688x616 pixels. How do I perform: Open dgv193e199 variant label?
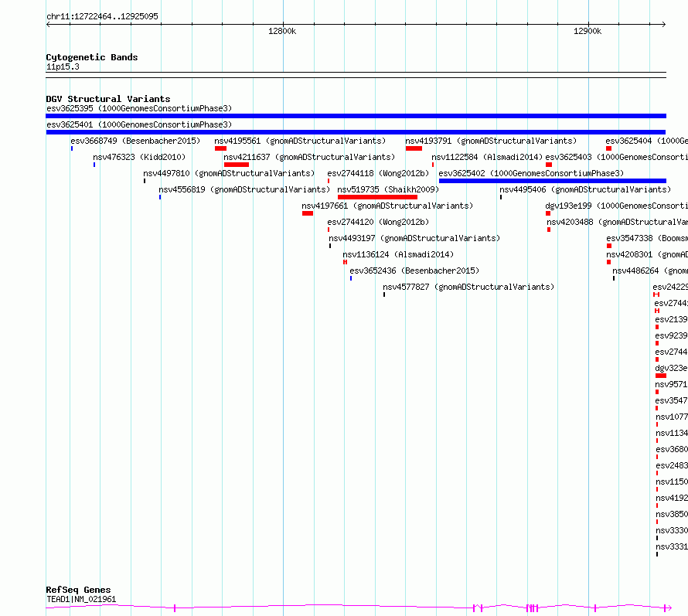[x=616, y=206]
